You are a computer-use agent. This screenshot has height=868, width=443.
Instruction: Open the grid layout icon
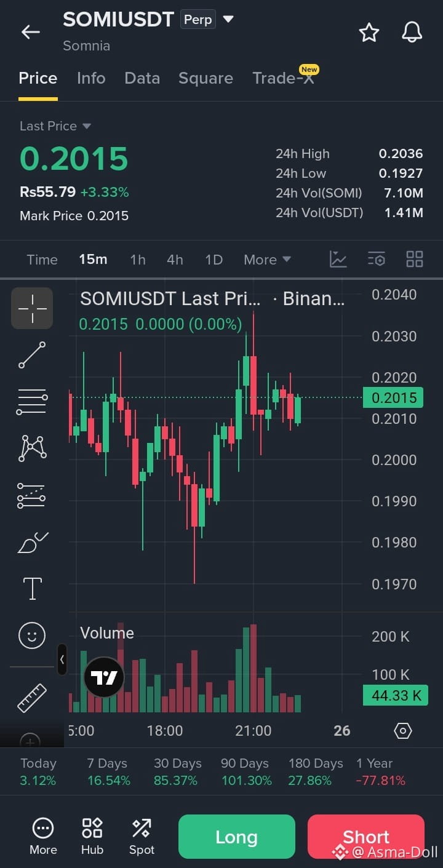click(x=415, y=259)
